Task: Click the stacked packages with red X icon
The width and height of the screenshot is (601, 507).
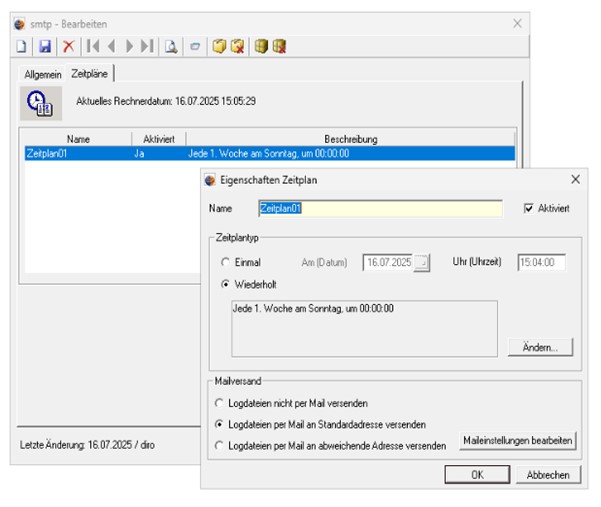Action: click(x=279, y=46)
